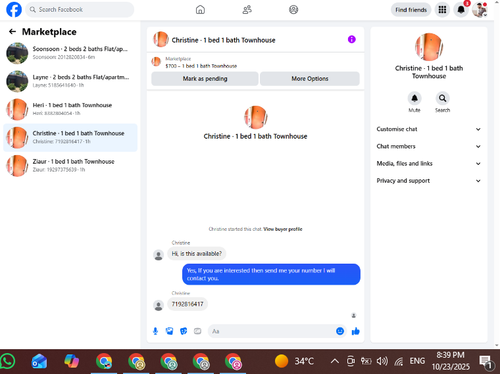Expand Chat members section
500x374 pixels.
[429, 146]
